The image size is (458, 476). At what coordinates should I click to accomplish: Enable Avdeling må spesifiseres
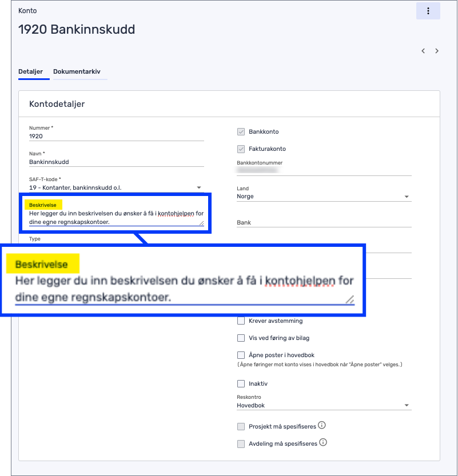pyautogui.click(x=241, y=442)
